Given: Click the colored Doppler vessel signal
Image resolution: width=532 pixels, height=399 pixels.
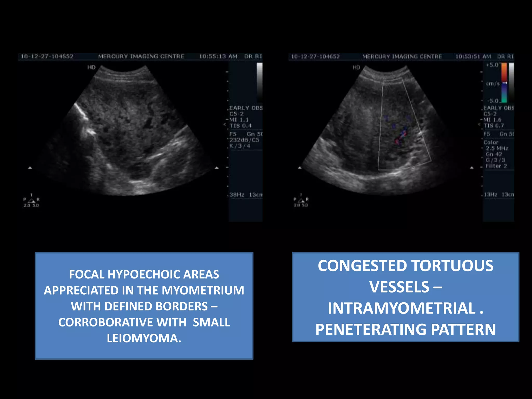Looking at the screenshot, I should tap(401, 136).
